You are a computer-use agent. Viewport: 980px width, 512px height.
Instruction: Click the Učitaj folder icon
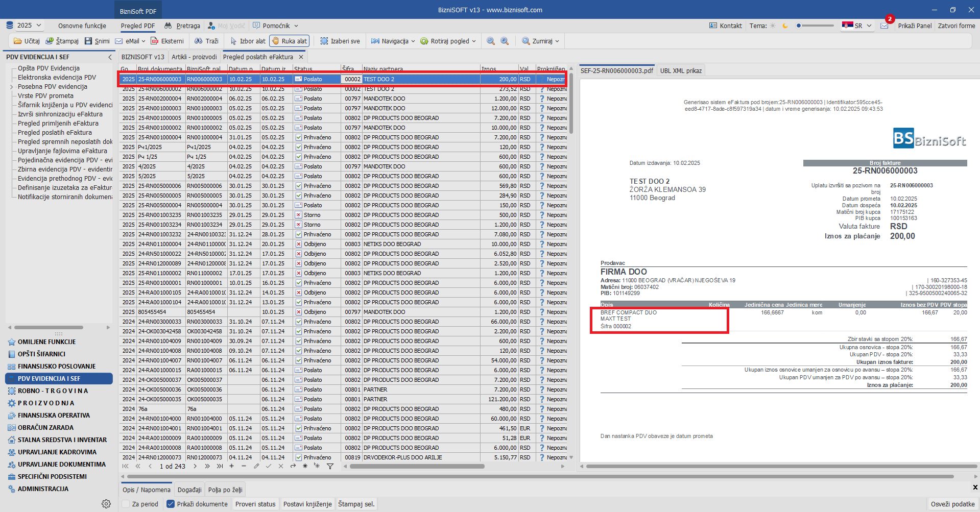[x=18, y=41]
